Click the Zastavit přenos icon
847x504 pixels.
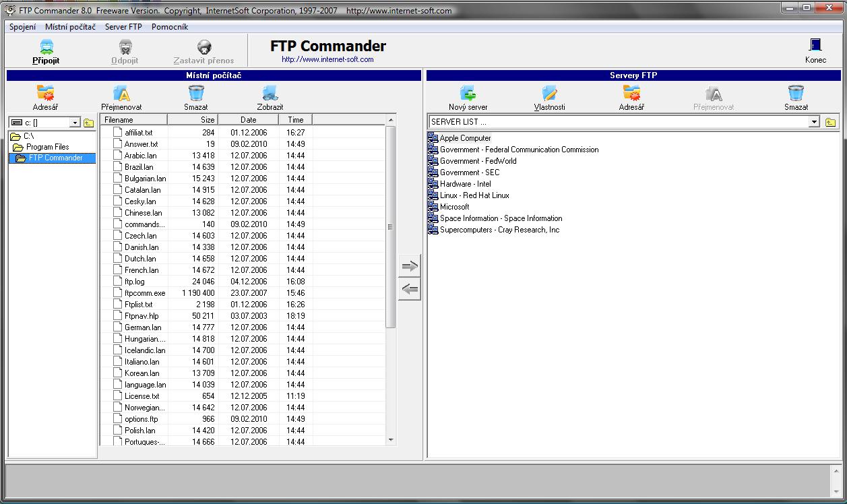tap(204, 47)
